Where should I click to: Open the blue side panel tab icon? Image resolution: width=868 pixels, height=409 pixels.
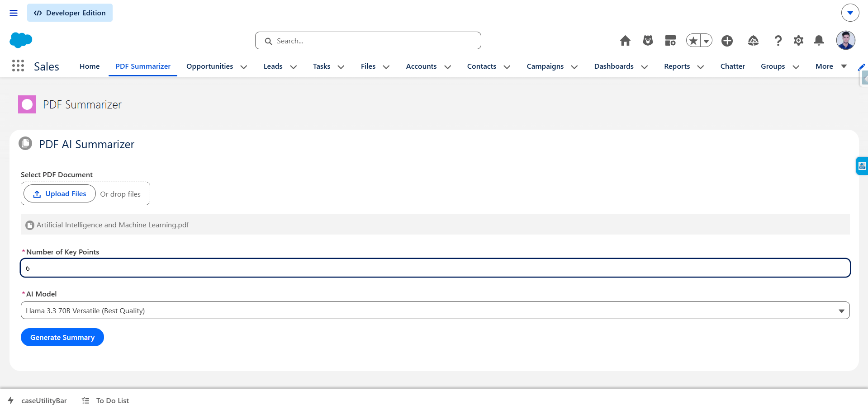pos(862,166)
